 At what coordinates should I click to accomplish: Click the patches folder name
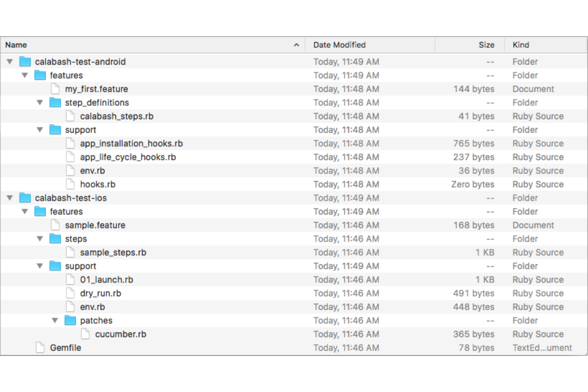point(96,321)
